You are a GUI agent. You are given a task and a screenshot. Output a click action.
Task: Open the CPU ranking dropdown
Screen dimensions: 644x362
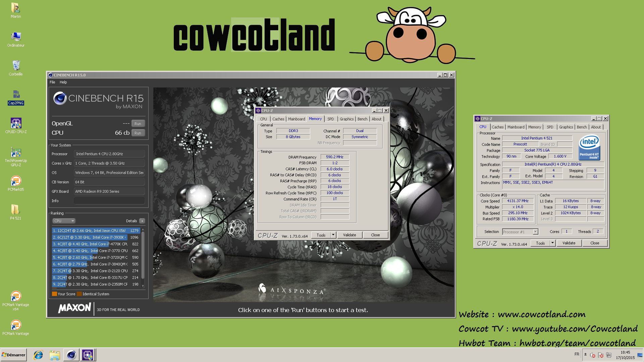click(64, 221)
